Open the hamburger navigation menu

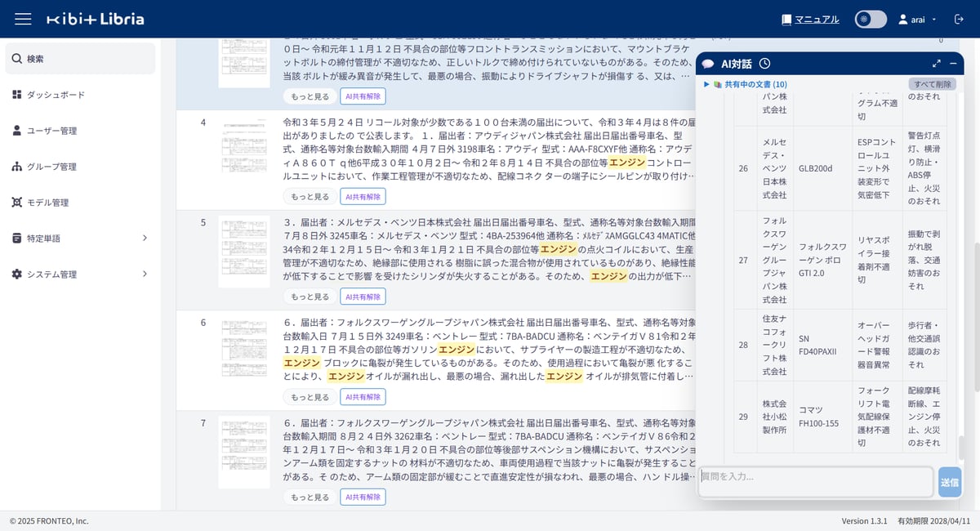[x=23, y=19]
